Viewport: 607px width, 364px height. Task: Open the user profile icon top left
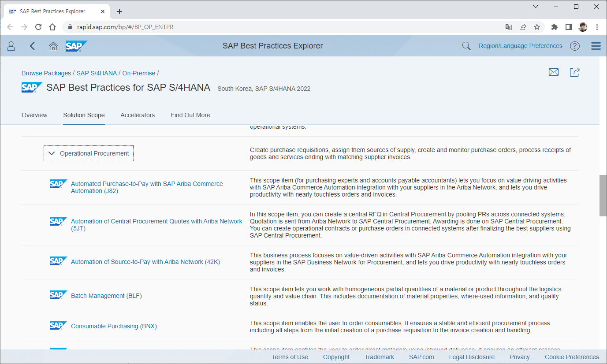(11, 46)
